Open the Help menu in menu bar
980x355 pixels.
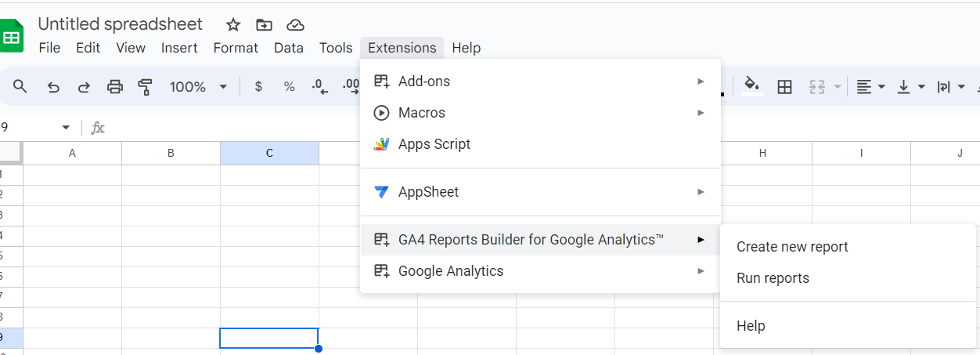467,48
